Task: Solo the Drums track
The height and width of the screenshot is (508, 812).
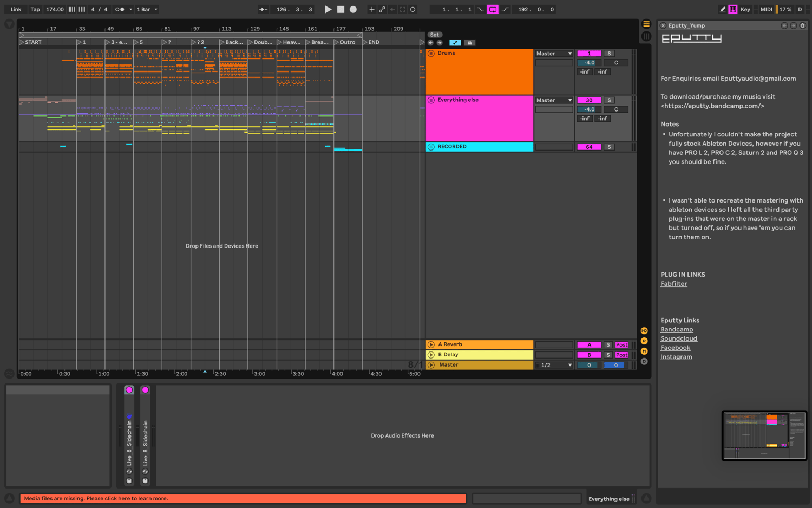Action: [609, 54]
